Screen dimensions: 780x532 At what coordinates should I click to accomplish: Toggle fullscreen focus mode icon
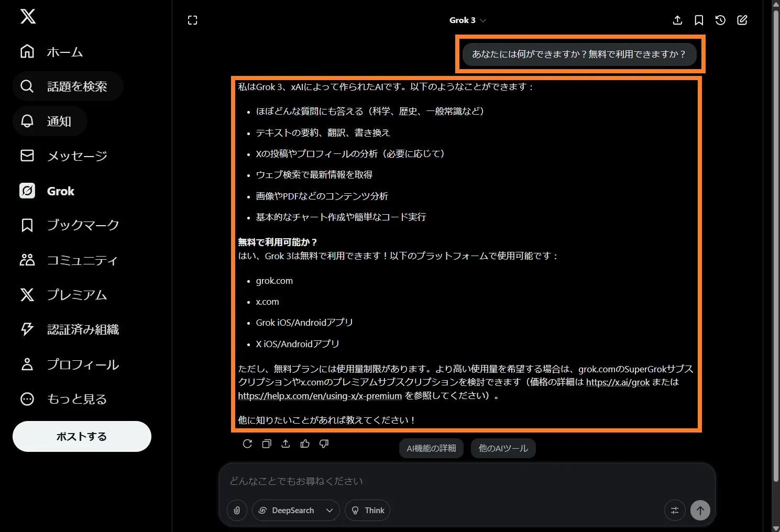pyautogui.click(x=193, y=20)
